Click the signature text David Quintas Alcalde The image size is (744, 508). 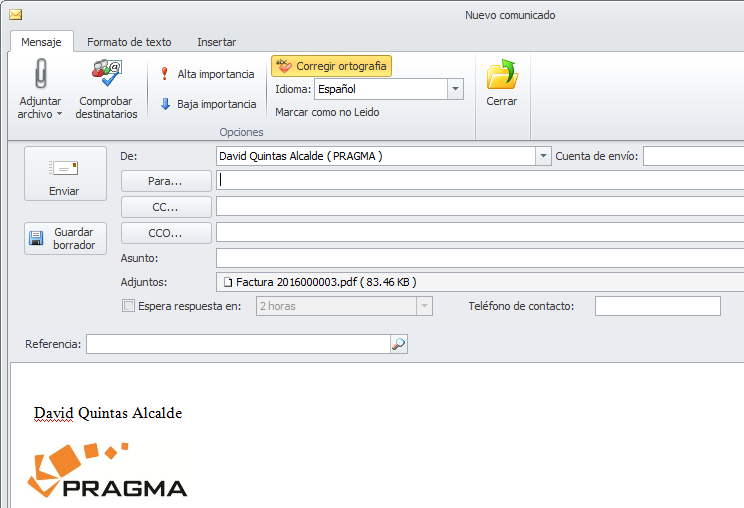108,413
